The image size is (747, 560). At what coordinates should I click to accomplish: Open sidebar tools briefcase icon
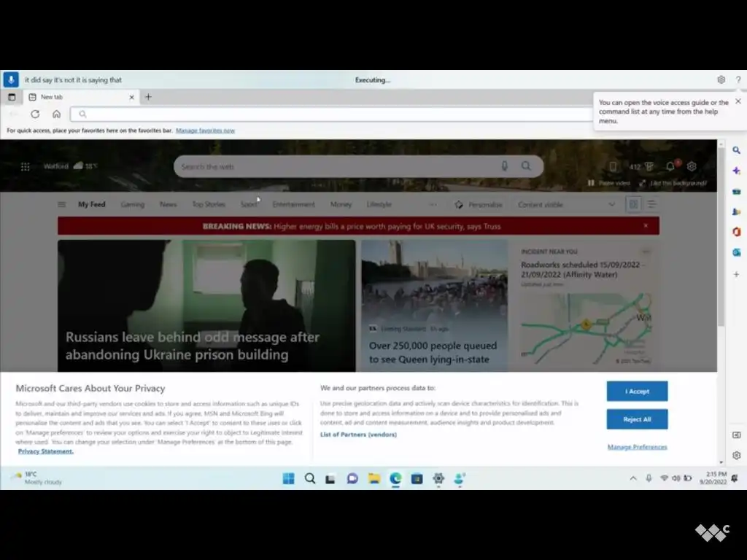[x=737, y=192]
